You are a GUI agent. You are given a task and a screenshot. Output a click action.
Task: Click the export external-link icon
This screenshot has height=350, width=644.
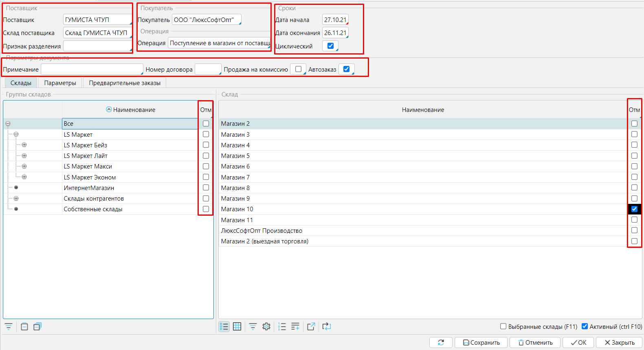(x=311, y=326)
